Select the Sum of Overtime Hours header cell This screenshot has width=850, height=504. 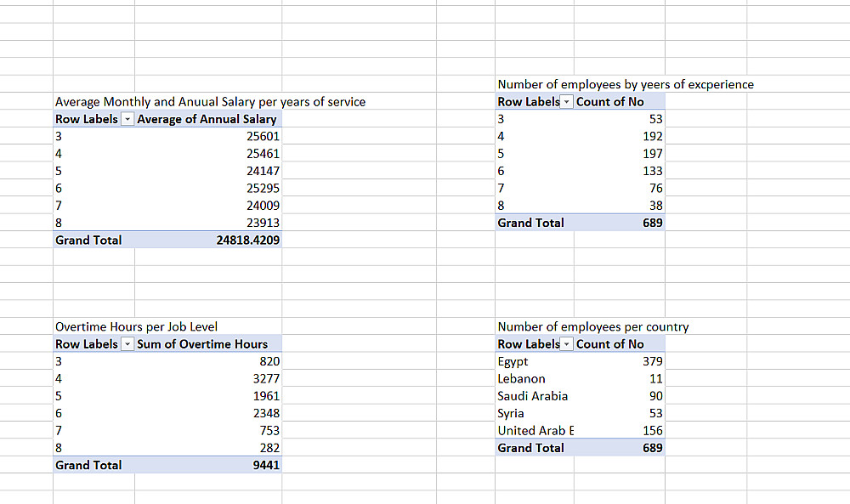(208, 344)
